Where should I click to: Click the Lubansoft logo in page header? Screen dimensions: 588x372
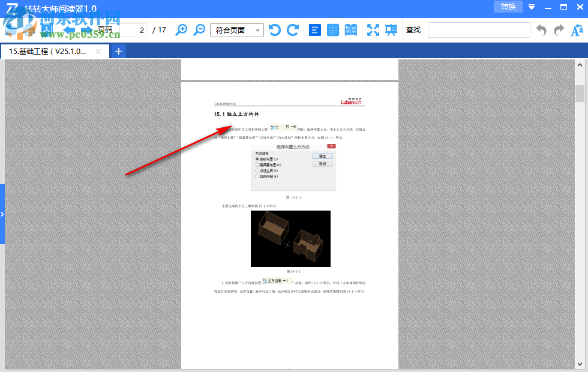(351, 101)
